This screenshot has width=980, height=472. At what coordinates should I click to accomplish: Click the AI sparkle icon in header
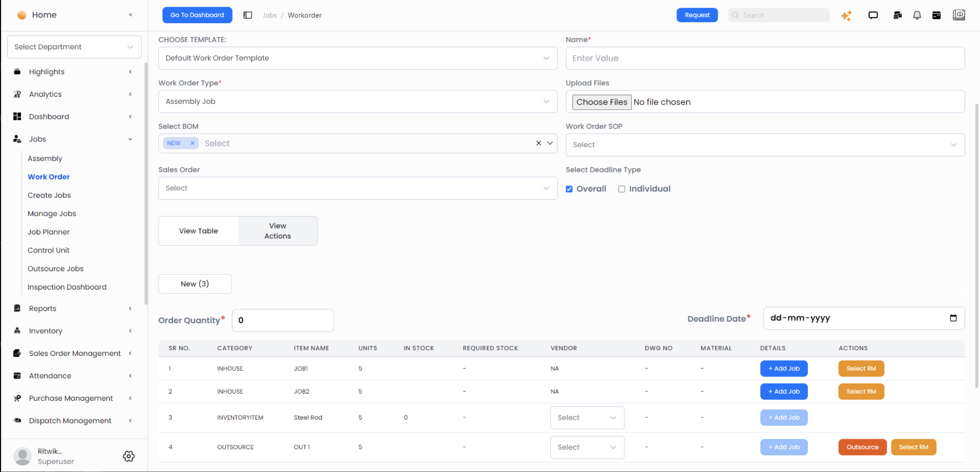coord(846,15)
